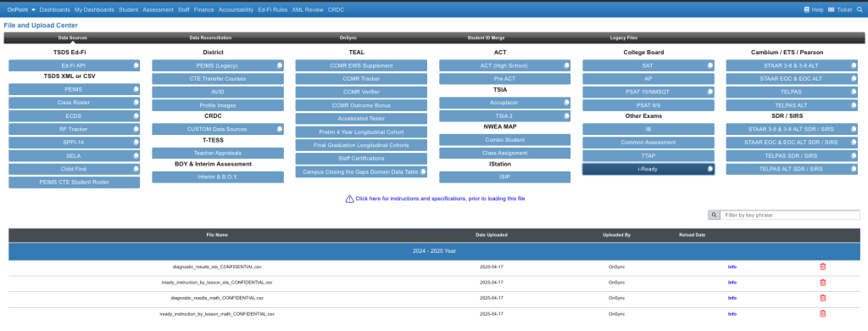Image resolution: width=868 pixels, height=331 pixels.
Task: Click the IB button
Action: [x=648, y=129]
